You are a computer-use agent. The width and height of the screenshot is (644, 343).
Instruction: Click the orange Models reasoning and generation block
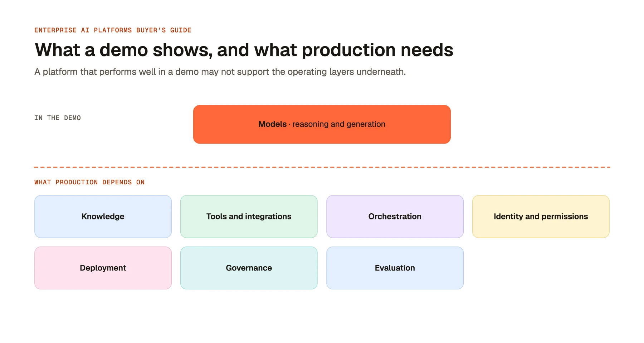(322, 124)
